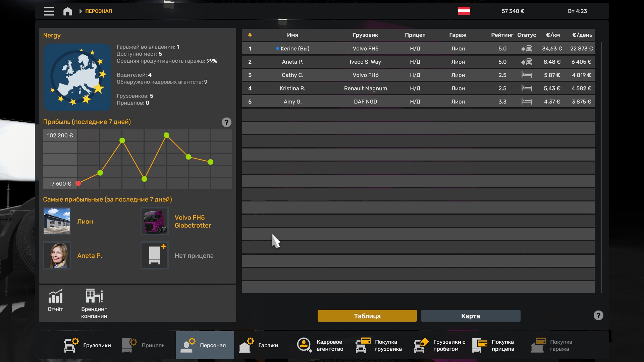
Task: Click the help icon beside Карта
Action: [x=598, y=315]
